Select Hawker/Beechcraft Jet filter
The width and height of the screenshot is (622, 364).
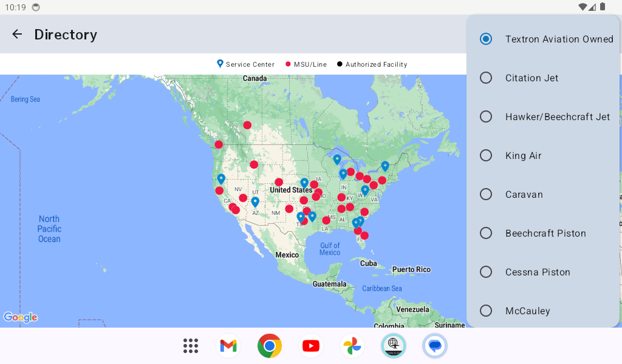pos(544,117)
